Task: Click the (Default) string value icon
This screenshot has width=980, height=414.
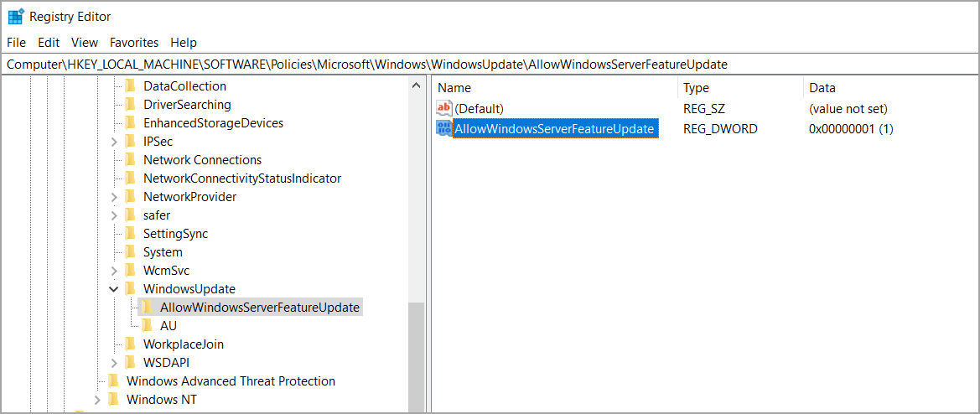Action: coord(443,108)
